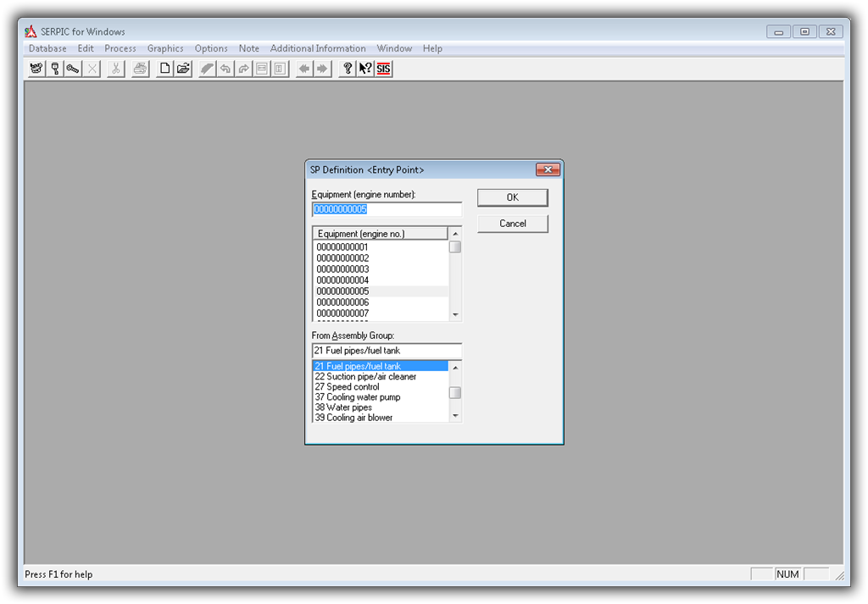Viewport: 868px width, 604px height.
Task: Open the Window menu
Action: click(x=394, y=48)
